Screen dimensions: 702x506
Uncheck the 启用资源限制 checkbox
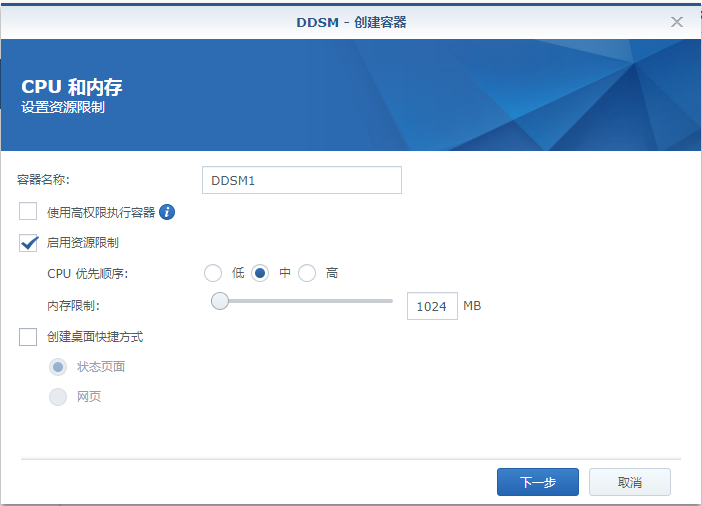click(28, 243)
